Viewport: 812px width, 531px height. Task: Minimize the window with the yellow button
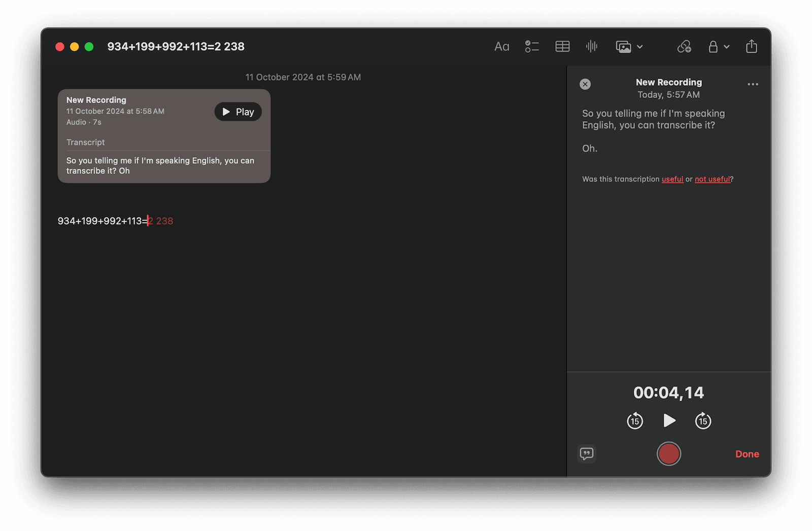click(x=75, y=47)
